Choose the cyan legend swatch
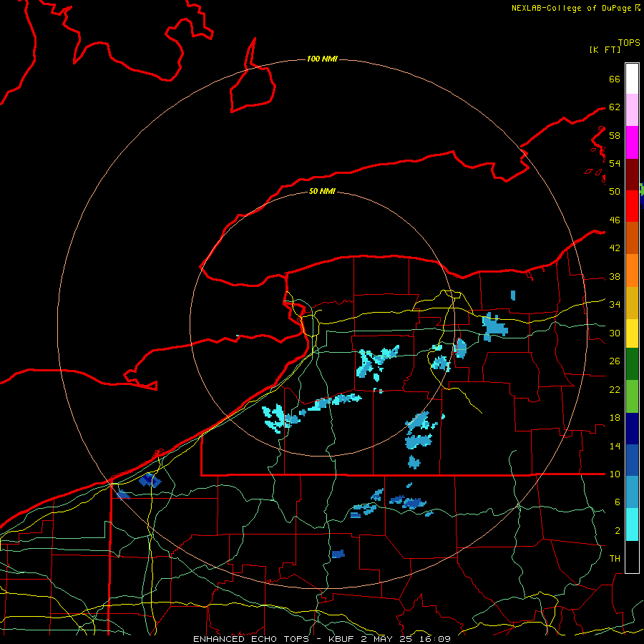The image size is (644, 644). pyautogui.click(x=632, y=524)
